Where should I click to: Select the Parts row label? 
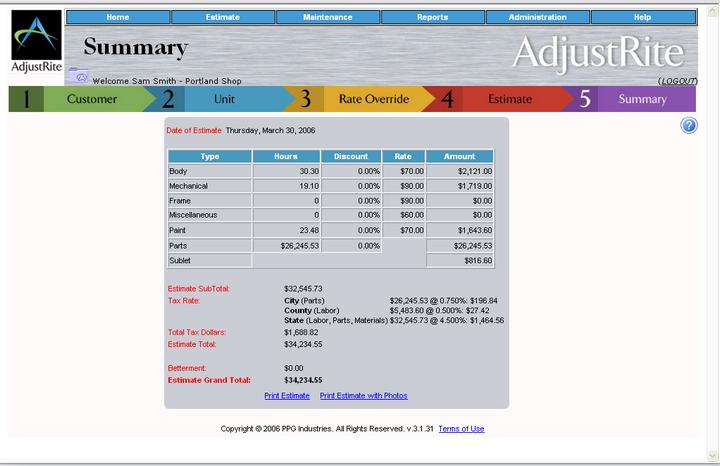point(178,246)
